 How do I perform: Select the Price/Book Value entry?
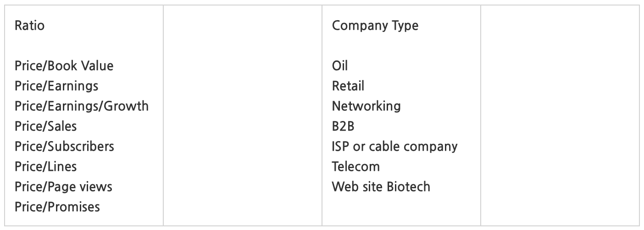[x=64, y=66]
